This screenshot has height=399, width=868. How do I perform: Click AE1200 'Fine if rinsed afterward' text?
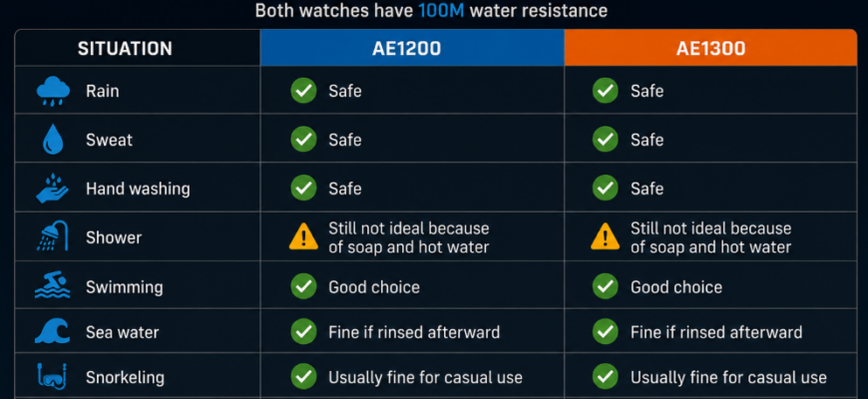pyautogui.click(x=414, y=332)
